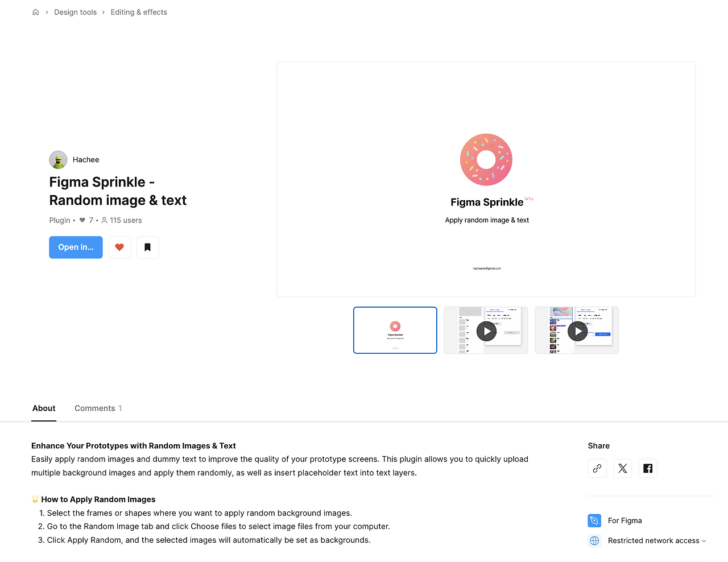Open Hachee's profile avatar
The image size is (728, 562).
[58, 160]
